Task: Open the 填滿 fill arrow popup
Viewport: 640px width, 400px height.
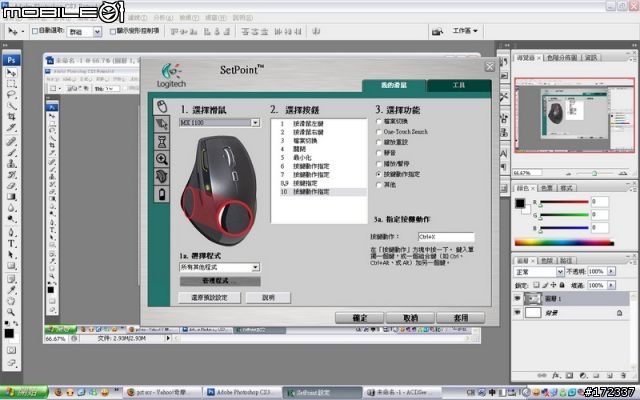Action: (x=611, y=285)
